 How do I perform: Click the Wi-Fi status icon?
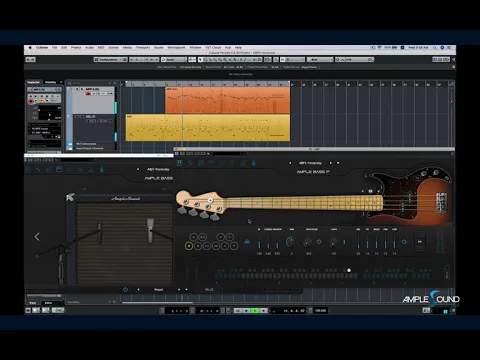(379, 48)
